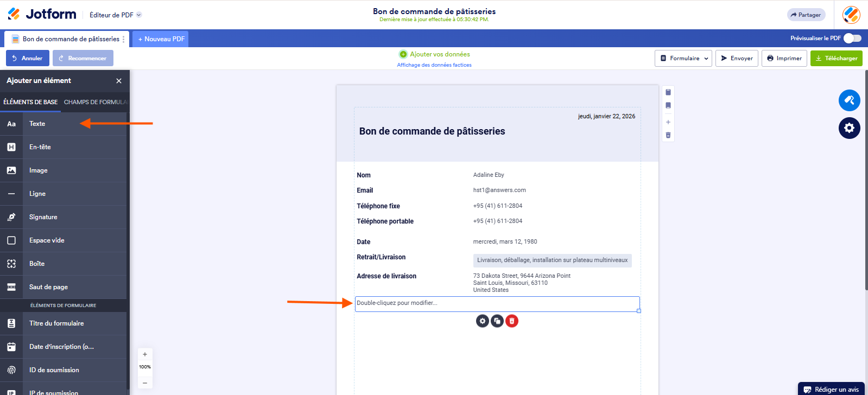Zoom out with the minus button

145,383
